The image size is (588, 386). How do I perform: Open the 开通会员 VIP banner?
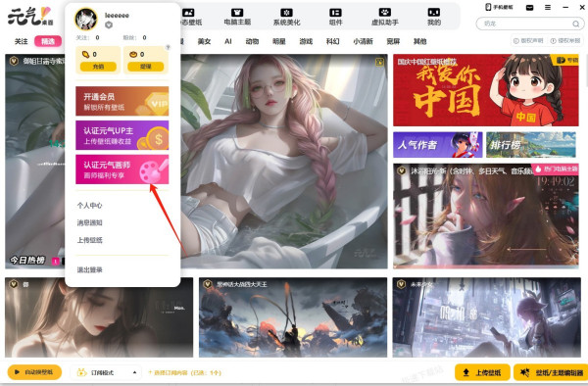pos(122,101)
